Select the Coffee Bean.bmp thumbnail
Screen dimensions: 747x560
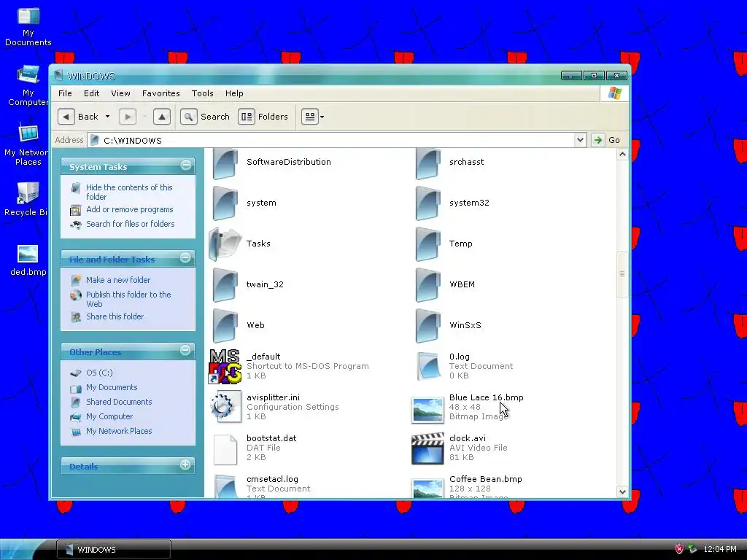pos(427,488)
